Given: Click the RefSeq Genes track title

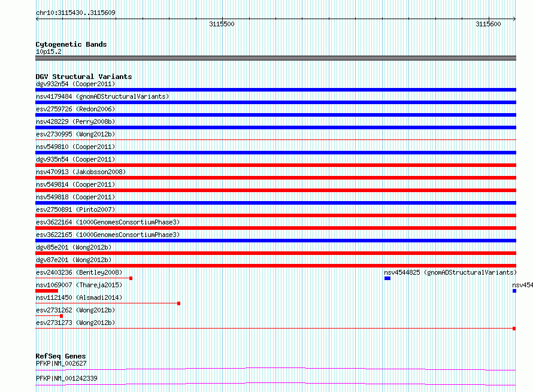Looking at the screenshot, I should pos(61,356).
